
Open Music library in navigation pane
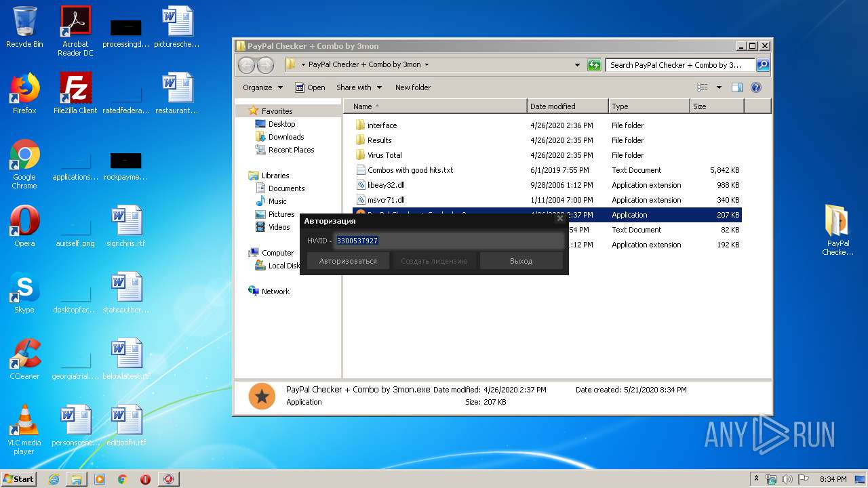[277, 201]
